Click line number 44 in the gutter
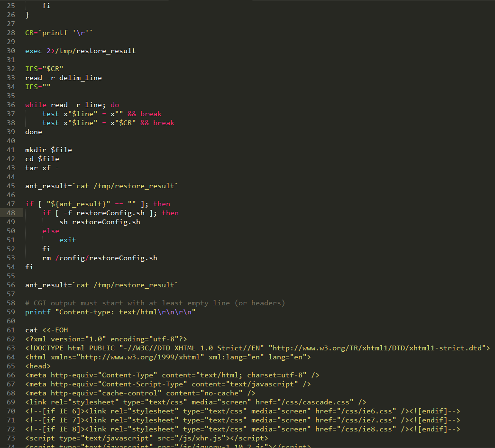 (x=11, y=177)
